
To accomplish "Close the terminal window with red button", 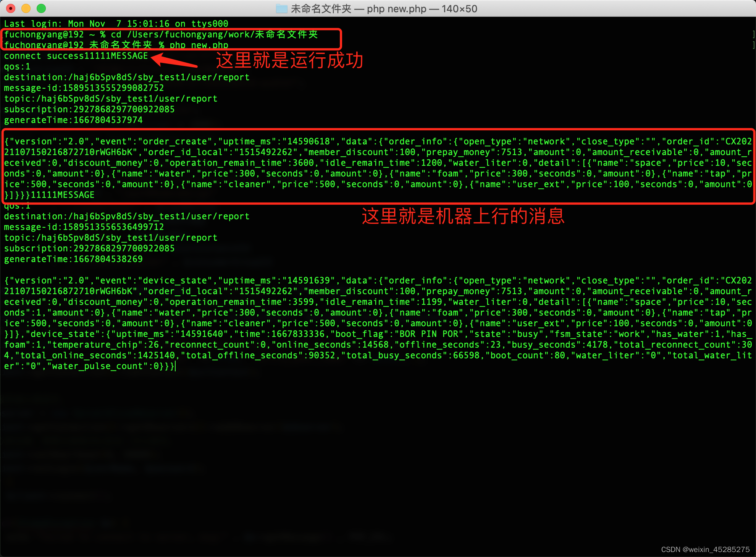I will click(11, 8).
